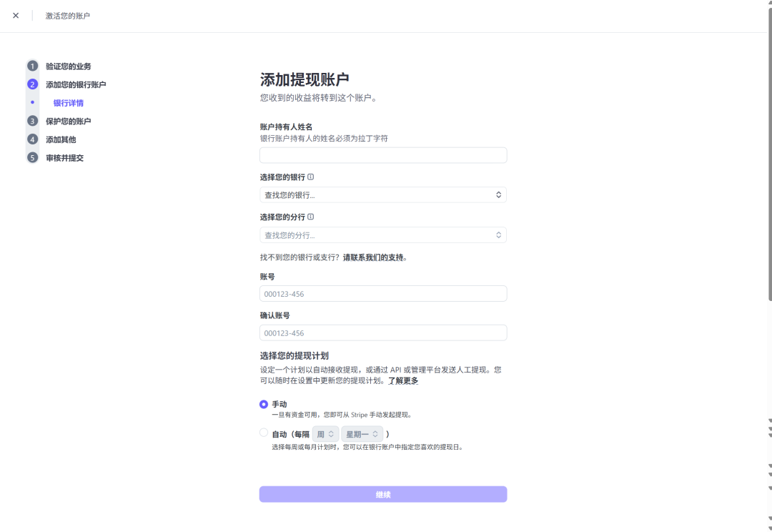Click the info icon beside 选择您的分行

coord(309,217)
